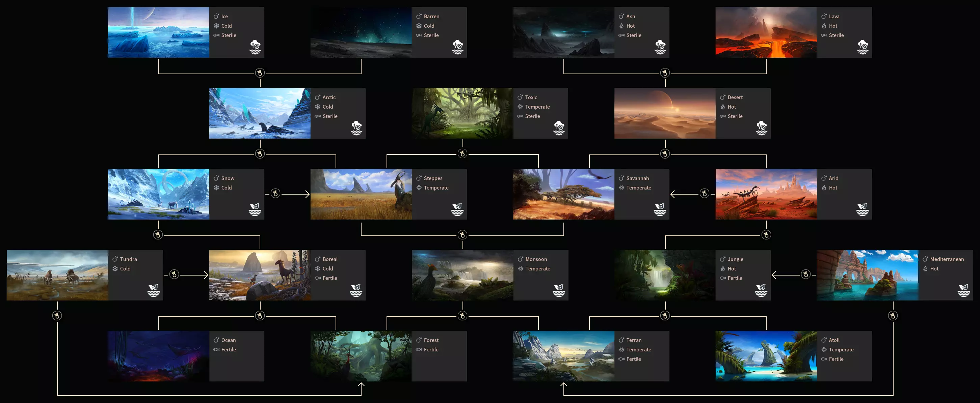The height and width of the screenshot is (403, 980).
Task: Click the terraform node between Arid and Savannah
Action: coord(704,194)
